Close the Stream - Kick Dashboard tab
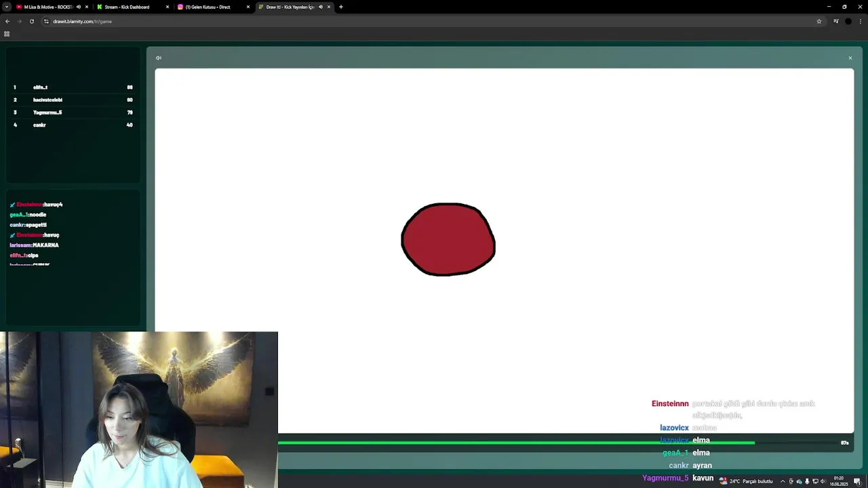 [167, 7]
